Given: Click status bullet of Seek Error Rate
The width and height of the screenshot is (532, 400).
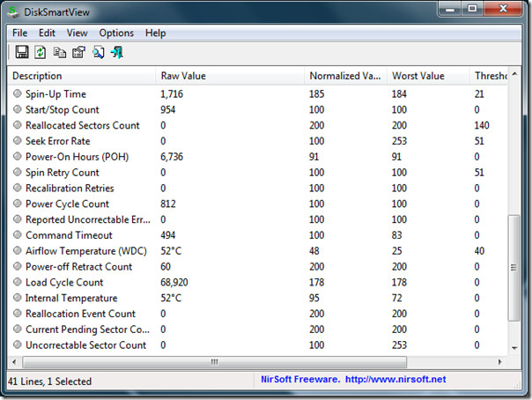Looking at the screenshot, I should tap(18, 140).
